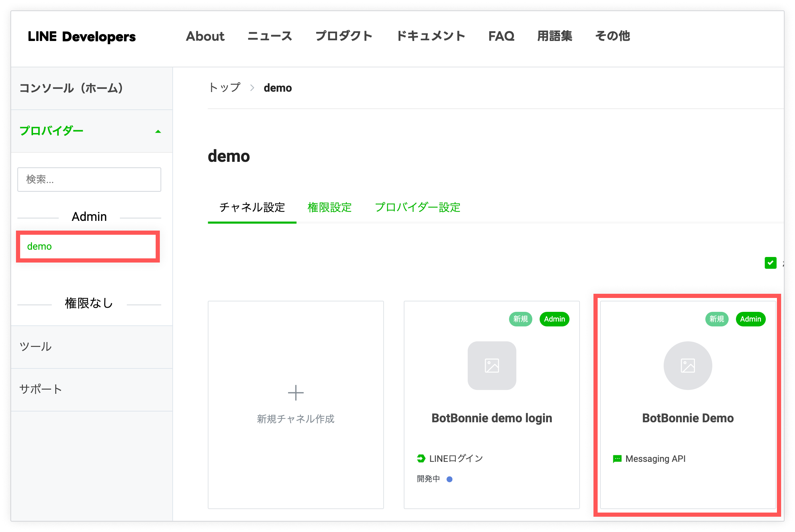Click the LINE Developers logo
795x532 pixels.
(82, 36)
